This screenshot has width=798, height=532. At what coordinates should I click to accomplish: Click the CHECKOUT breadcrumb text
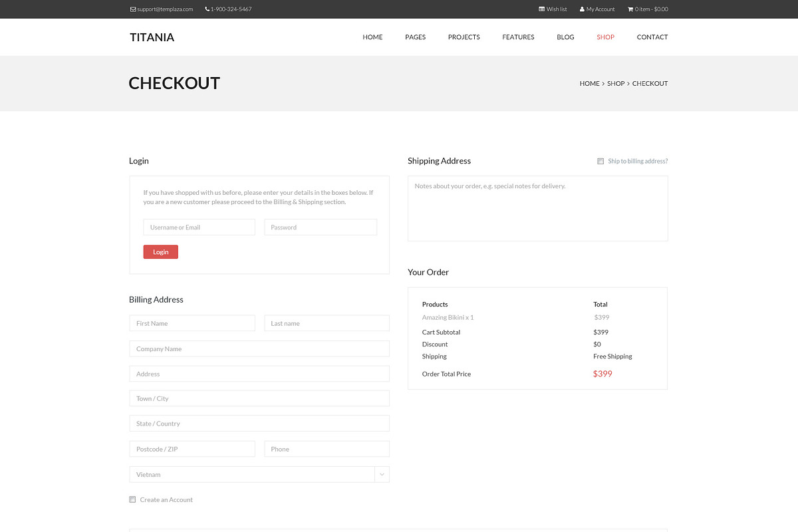click(650, 84)
